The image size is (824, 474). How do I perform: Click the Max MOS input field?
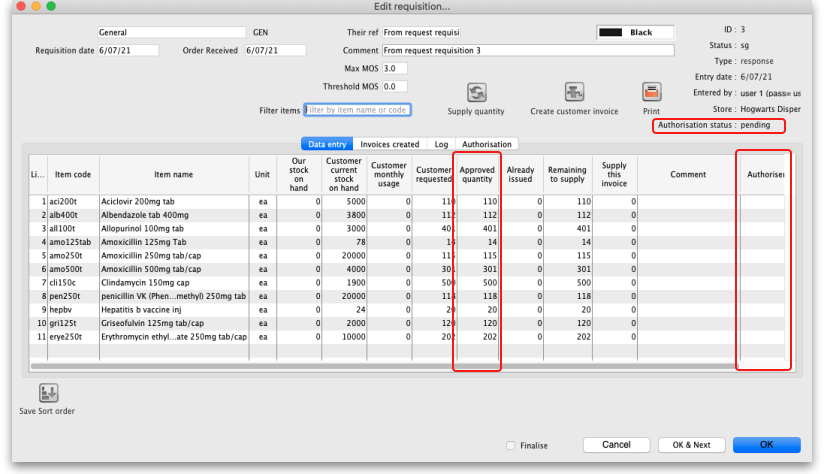pos(394,68)
